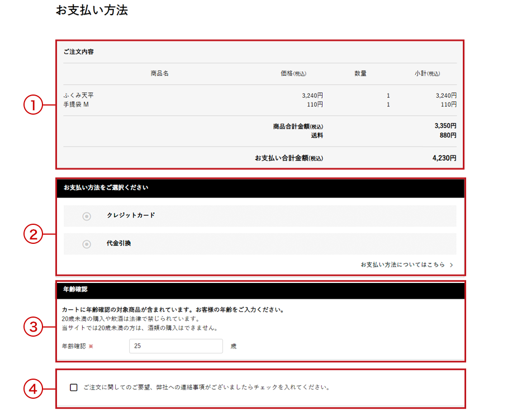
Task: Open the お支払い方法についてはこちら link
Action: click(x=402, y=265)
